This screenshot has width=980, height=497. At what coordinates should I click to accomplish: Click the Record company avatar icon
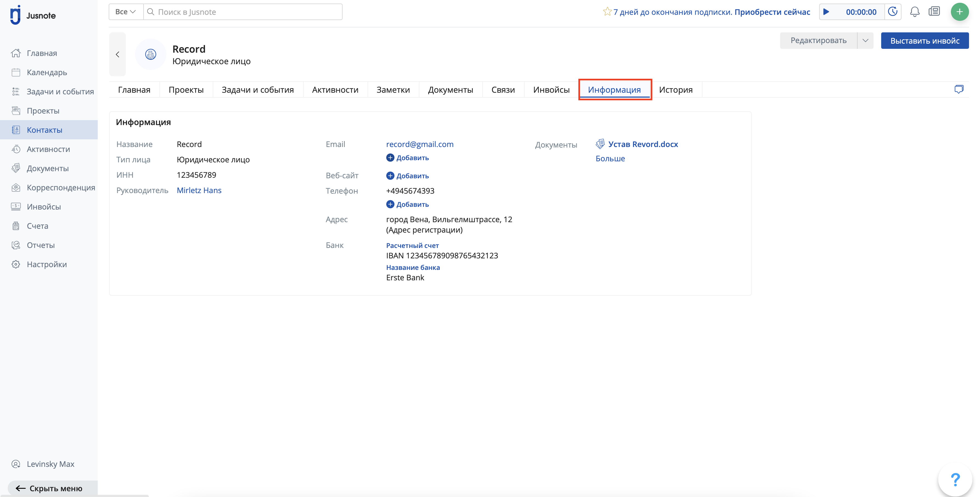[x=151, y=54]
